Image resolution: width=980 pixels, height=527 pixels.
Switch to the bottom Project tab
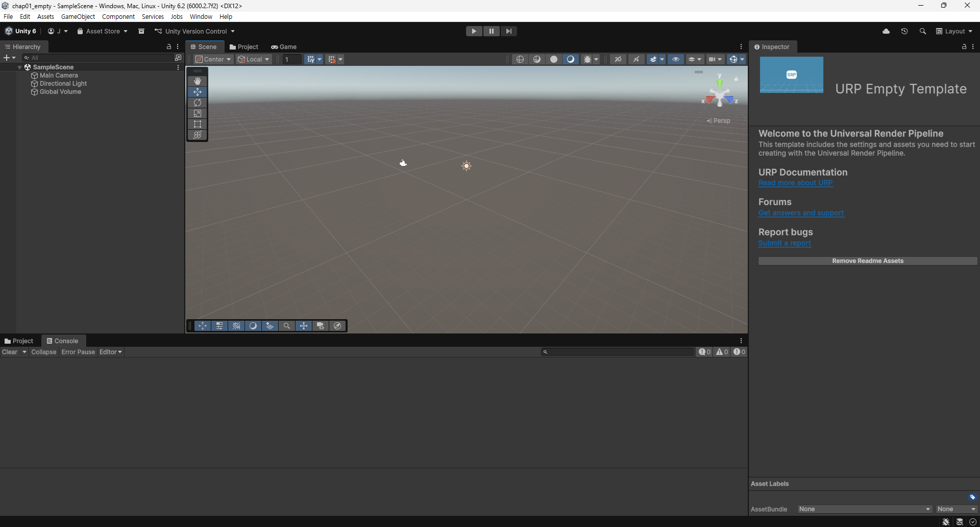tap(19, 341)
